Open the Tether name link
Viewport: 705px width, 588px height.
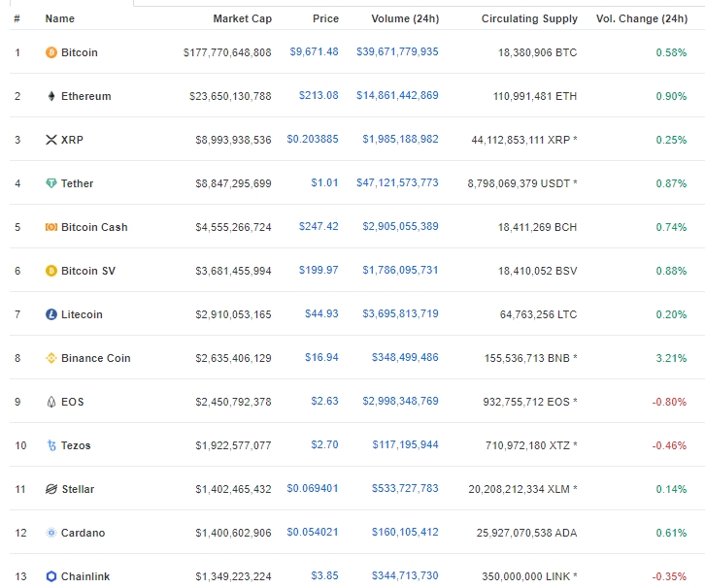coord(77,183)
